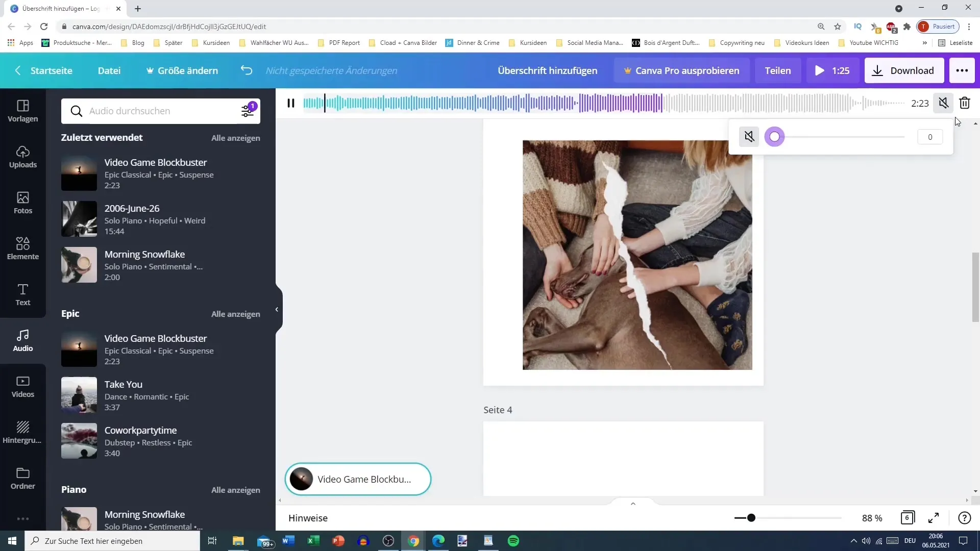Open Datei menu
Screen dimensions: 980x551
[x=109, y=70]
